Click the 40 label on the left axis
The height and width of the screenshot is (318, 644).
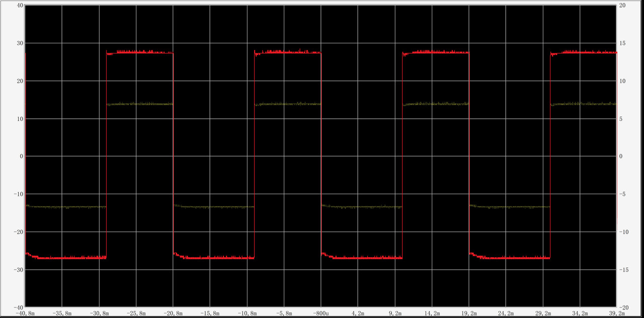(20, 5)
